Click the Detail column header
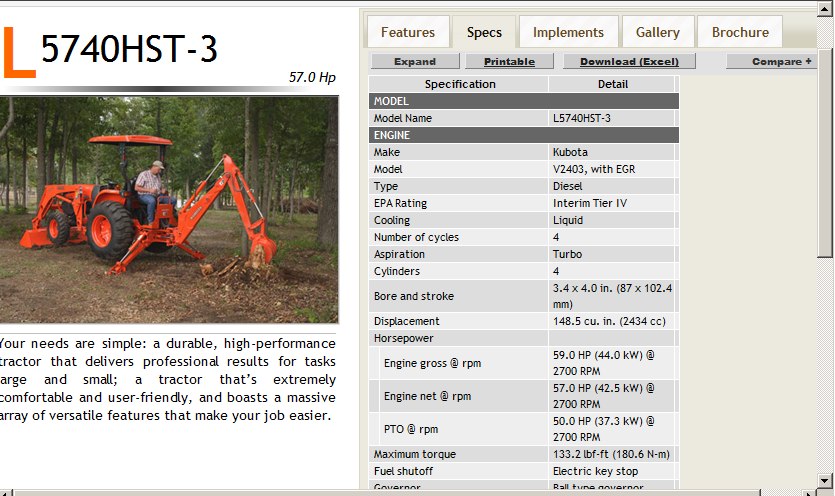The height and width of the screenshot is (496, 835). tap(612, 84)
